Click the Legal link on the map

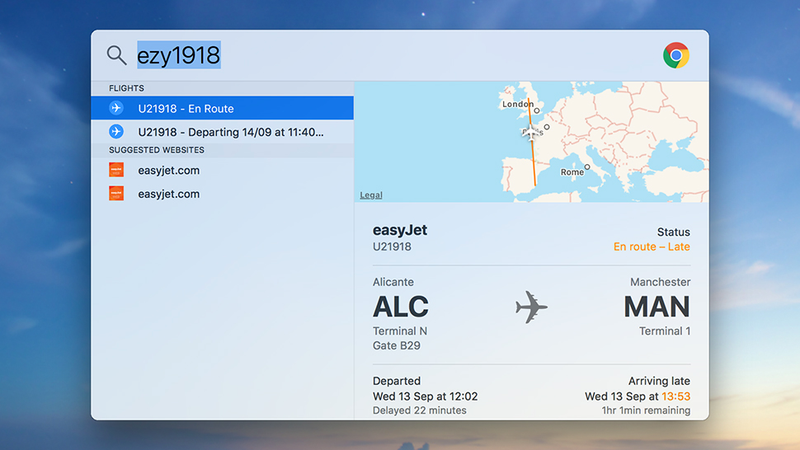point(371,195)
